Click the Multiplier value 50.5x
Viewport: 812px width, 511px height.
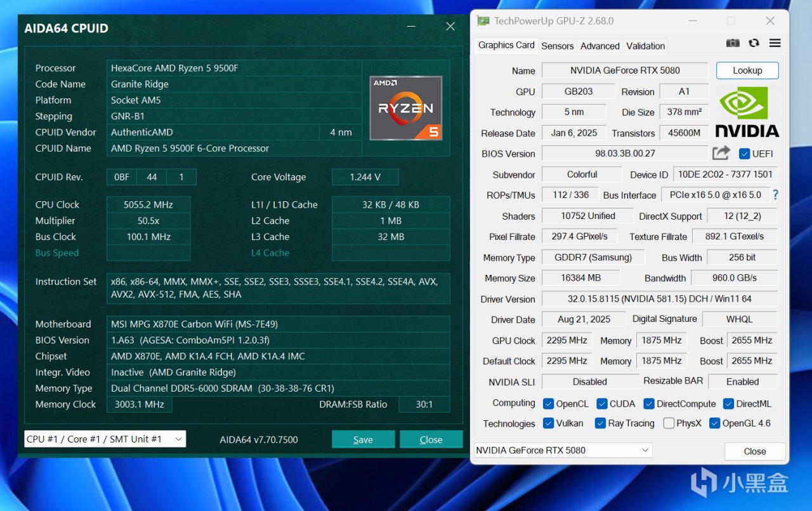[148, 220]
